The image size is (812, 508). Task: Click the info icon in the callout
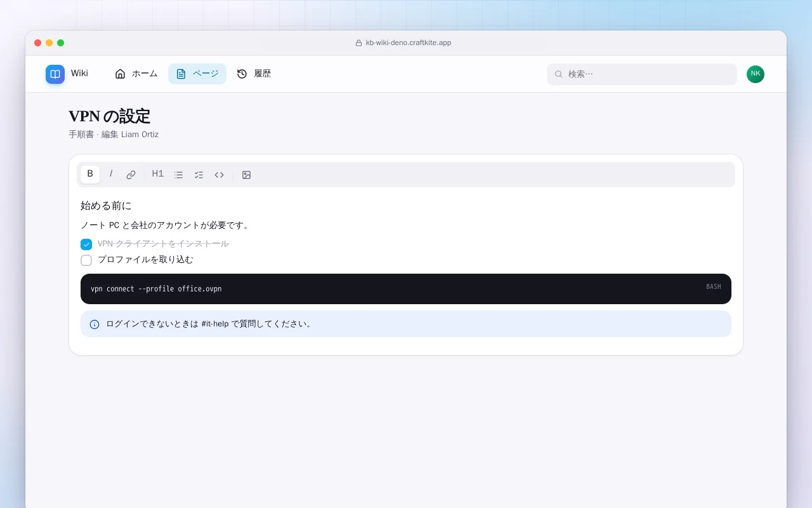(95, 324)
